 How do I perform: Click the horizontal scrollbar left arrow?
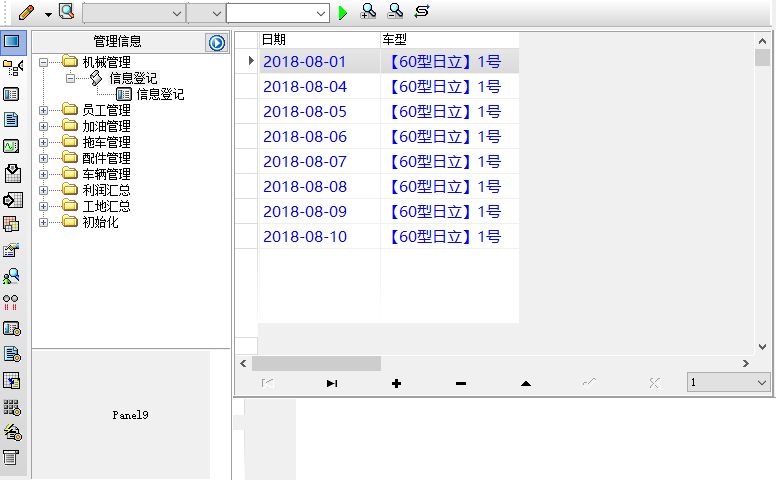[x=243, y=363]
